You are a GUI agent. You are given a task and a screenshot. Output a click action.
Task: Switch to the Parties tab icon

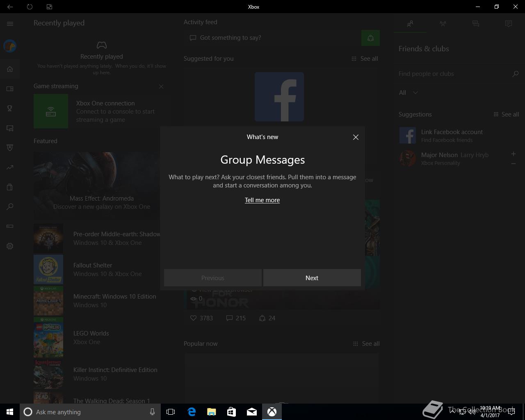point(443,24)
